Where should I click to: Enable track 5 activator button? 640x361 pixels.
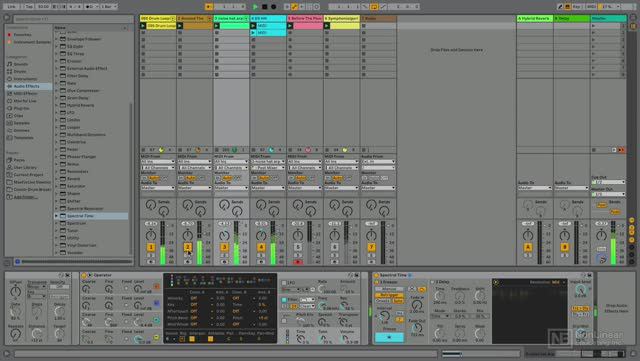[x=298, y=247]
